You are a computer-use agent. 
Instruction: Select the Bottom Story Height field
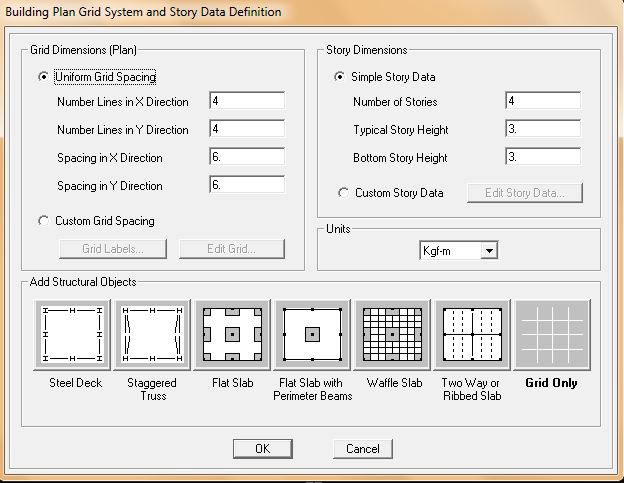pyautogui.click(x=543, y=157)
